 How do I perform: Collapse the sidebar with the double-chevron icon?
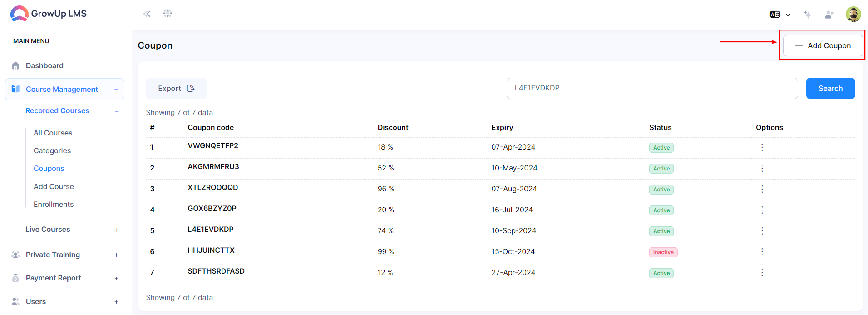[x=147, y=14]
